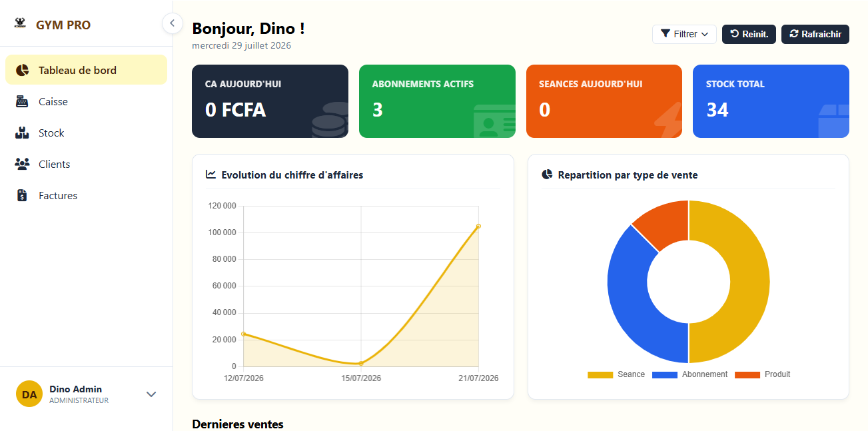Click the Reinit. button

(x=749, y=34)
